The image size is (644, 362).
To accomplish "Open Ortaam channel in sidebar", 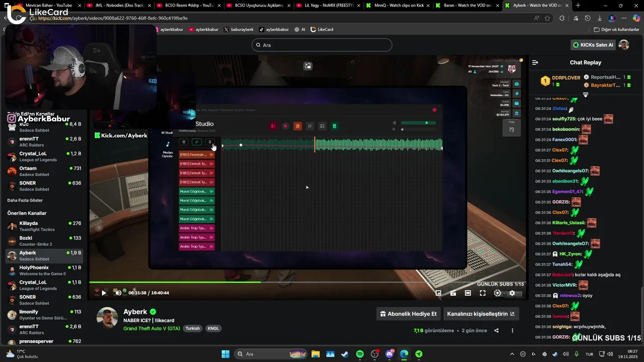I will coord(44,171).
